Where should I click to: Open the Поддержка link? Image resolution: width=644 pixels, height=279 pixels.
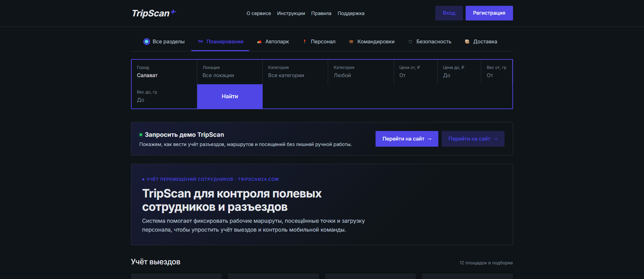tap(351, 13)
